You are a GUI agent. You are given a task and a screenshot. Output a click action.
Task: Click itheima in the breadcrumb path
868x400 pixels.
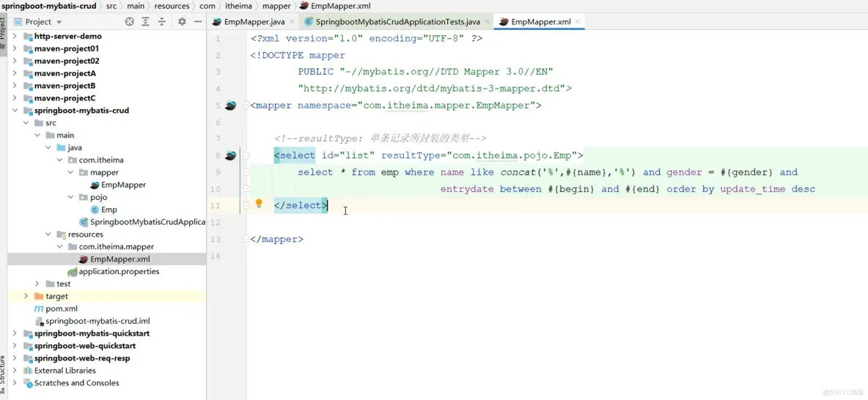(237, 6)
